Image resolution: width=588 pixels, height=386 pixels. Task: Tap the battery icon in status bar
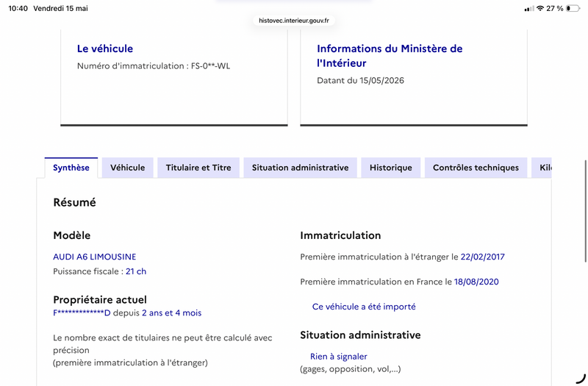pyautogui.click(x=573, y=8)
